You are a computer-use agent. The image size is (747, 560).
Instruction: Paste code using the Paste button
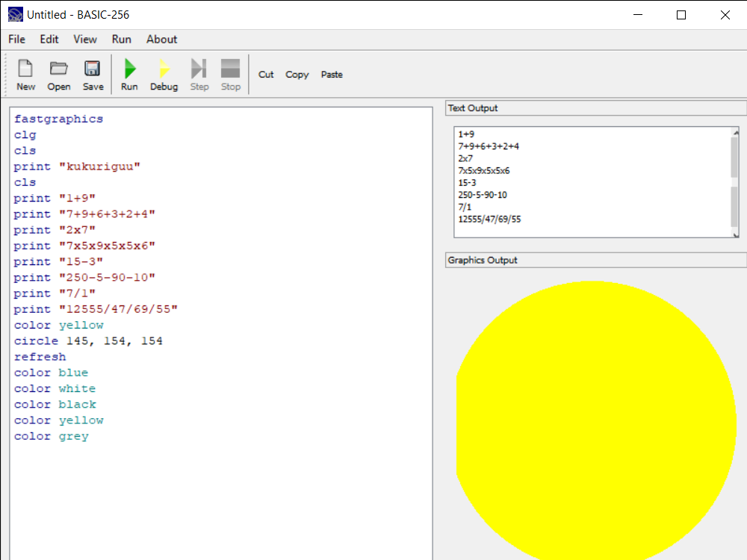pyautogui.click(x=331, y=74)
